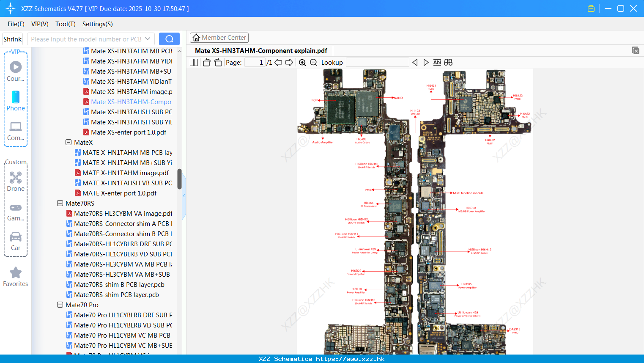Image resolution: width=644 pixels, height=363 pixels.
Task: Open Mate70RS-HL1CYBLRB DRF SUB file
Action: (119, 244)
